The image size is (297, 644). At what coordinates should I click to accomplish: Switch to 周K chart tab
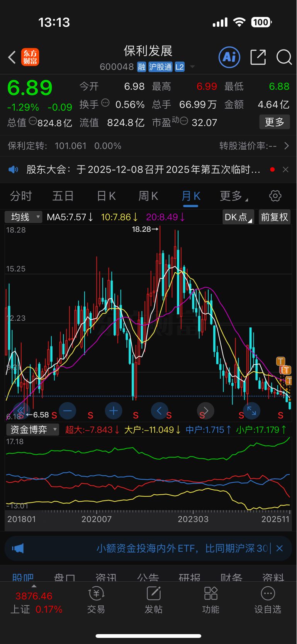[x=148, y=196]
